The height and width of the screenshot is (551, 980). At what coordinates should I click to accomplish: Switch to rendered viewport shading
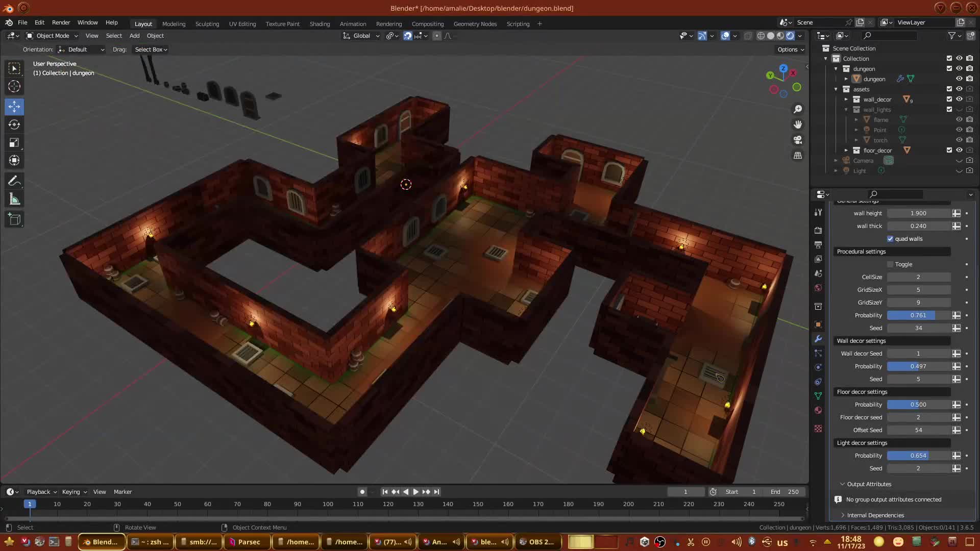790,36
